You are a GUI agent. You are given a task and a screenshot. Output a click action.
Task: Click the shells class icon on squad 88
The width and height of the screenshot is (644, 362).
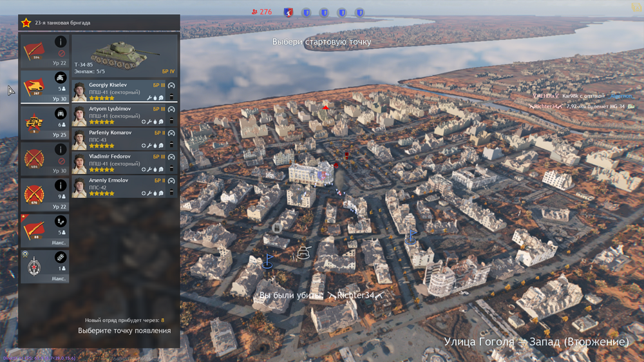pos(61,222)
